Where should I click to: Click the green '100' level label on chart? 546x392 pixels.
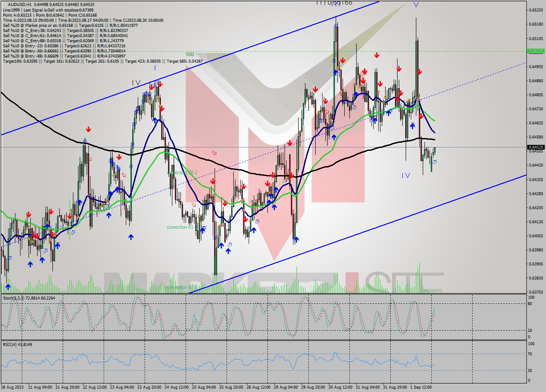(190, 55)
